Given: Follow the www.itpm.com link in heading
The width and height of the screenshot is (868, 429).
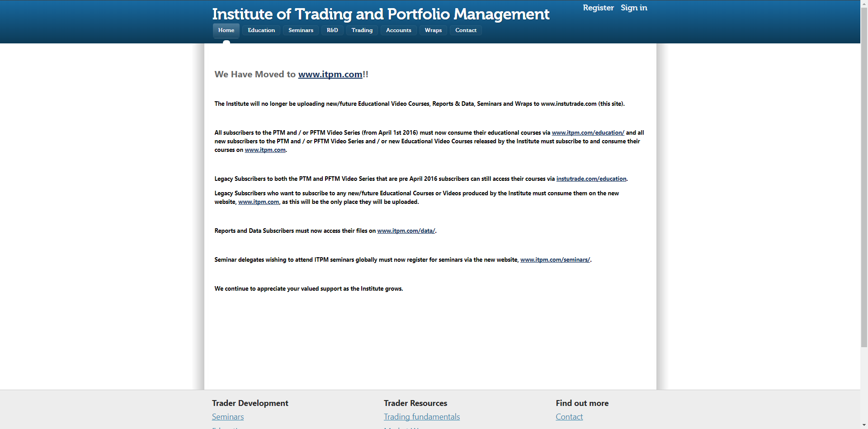Looking at the screenshot, I should [x=330, y=75].
